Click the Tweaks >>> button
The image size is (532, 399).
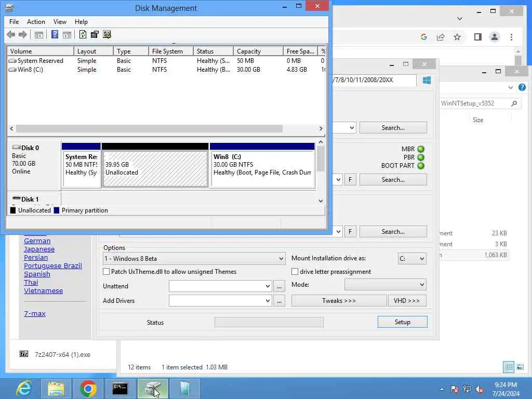pos(339,301)
